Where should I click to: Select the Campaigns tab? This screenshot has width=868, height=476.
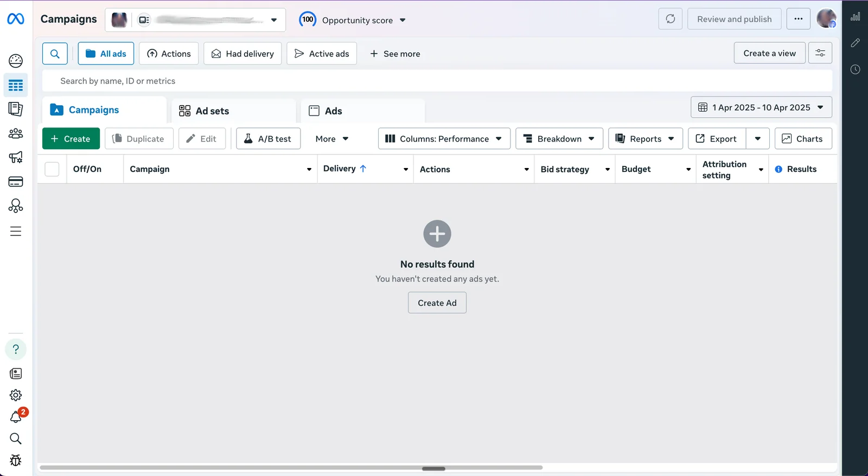tap(104, 110)
